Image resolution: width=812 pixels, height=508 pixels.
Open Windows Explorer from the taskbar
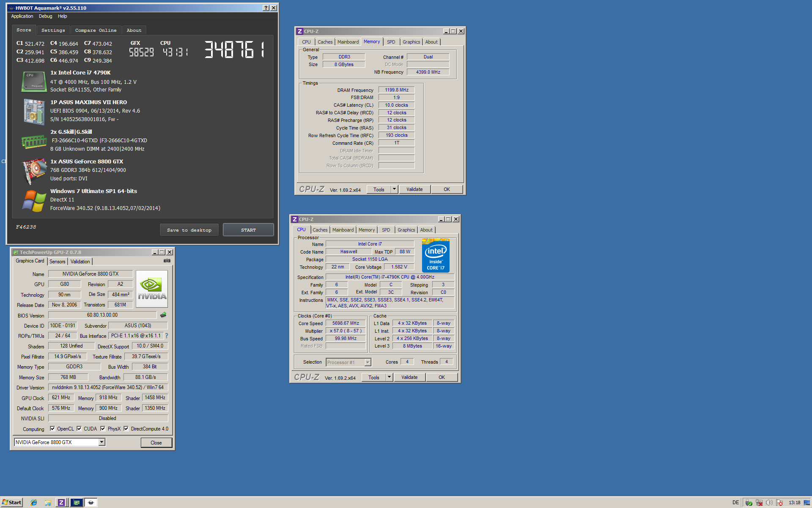[x=48, y=502]
